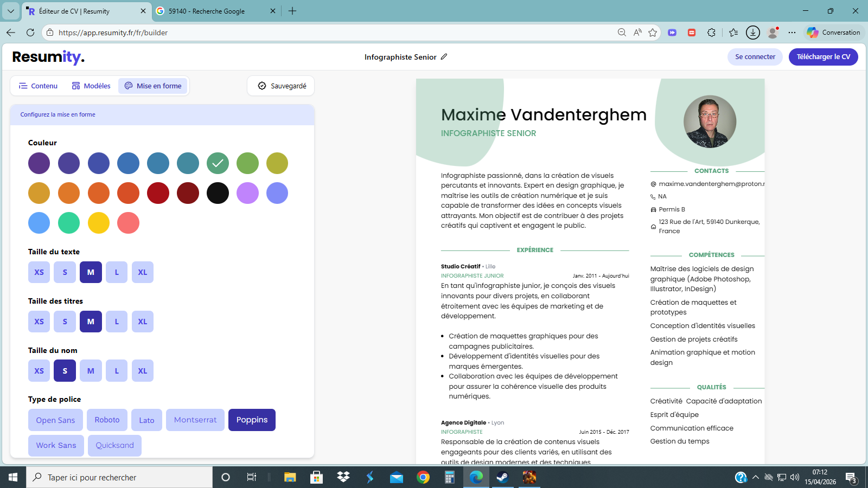Open the browser downloads icon
This screenshot has height=488, width=868.
tap(752, 33)
